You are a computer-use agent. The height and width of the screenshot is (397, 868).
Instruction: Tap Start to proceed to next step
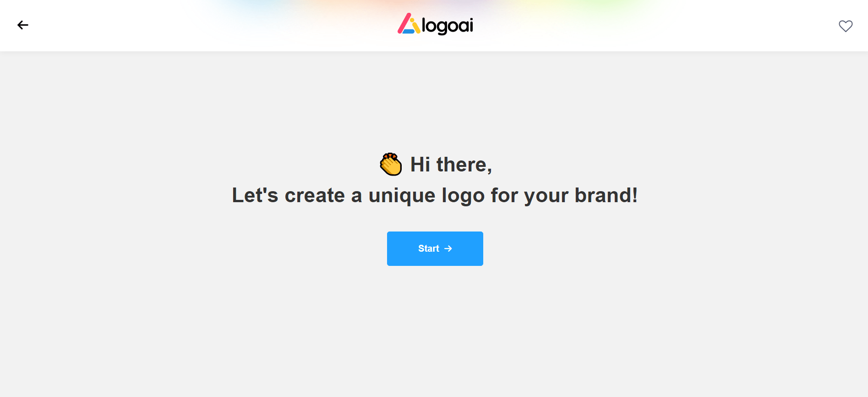click(x=435, y=248)
